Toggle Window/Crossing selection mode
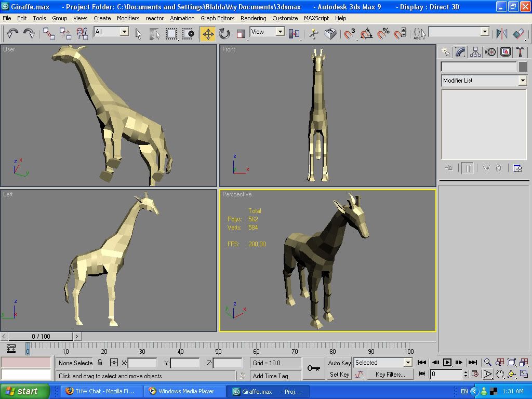The width and height of the screenshot is (532, 399). [188, 34]
